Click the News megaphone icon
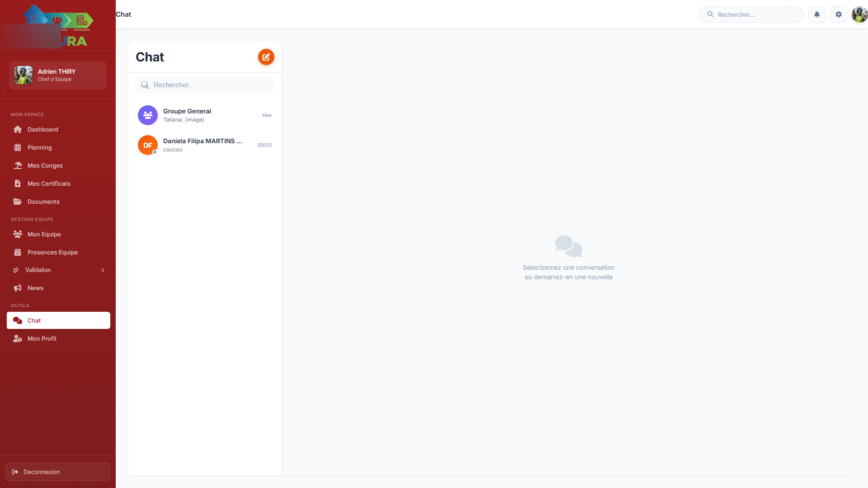 [x=18, y=288]
